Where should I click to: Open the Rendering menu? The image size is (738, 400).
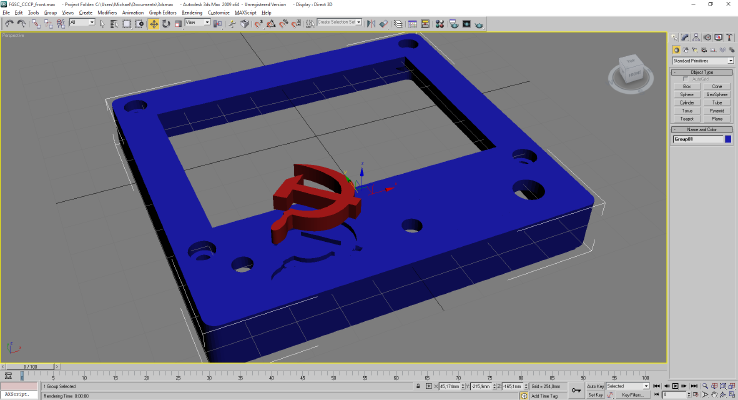192,13
